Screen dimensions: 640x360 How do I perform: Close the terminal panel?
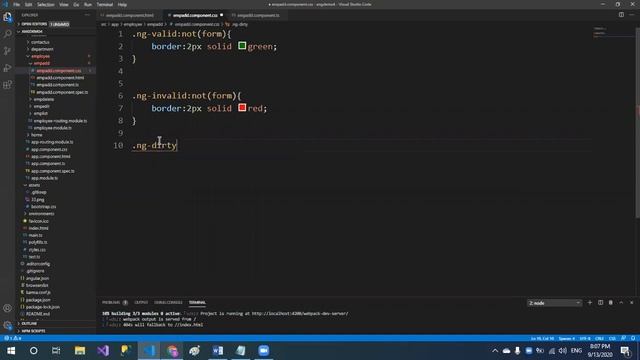(631, 302)
